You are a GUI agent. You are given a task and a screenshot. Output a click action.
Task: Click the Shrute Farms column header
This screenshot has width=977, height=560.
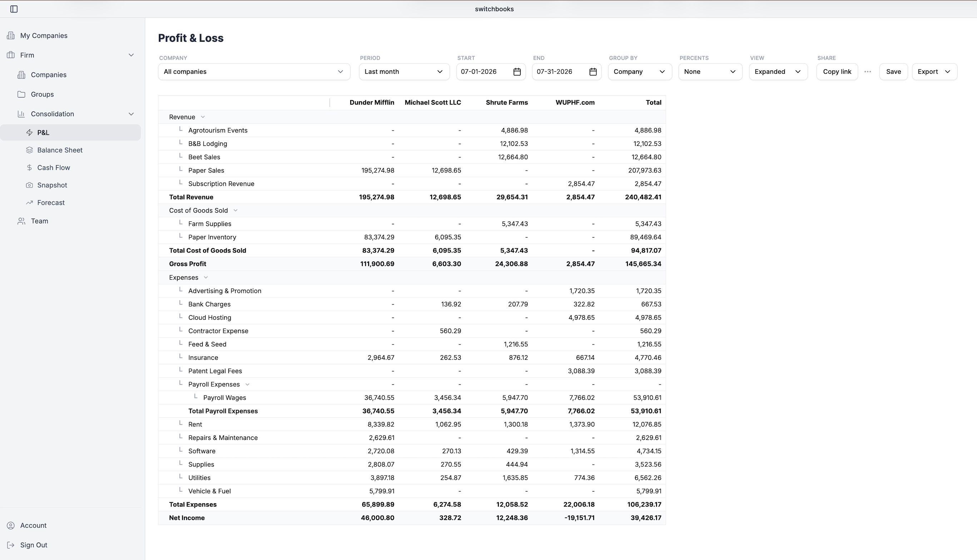click(x=507, y=102)
